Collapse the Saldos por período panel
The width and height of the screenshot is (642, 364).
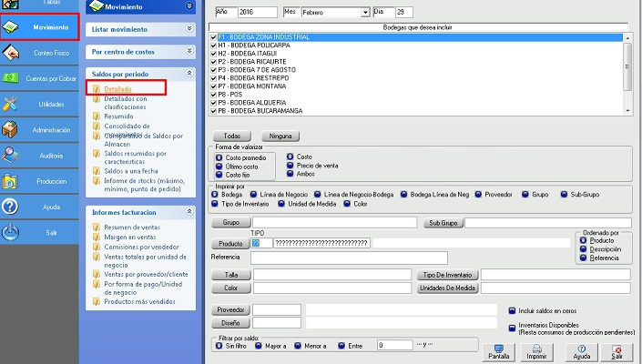click(x=189, y=72)
